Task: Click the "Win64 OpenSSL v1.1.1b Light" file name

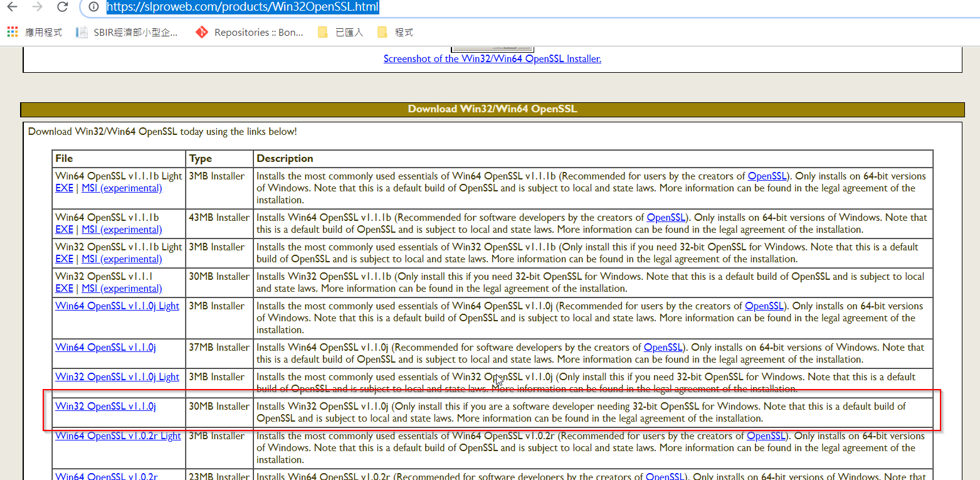Action: click(x=119, y=176)
